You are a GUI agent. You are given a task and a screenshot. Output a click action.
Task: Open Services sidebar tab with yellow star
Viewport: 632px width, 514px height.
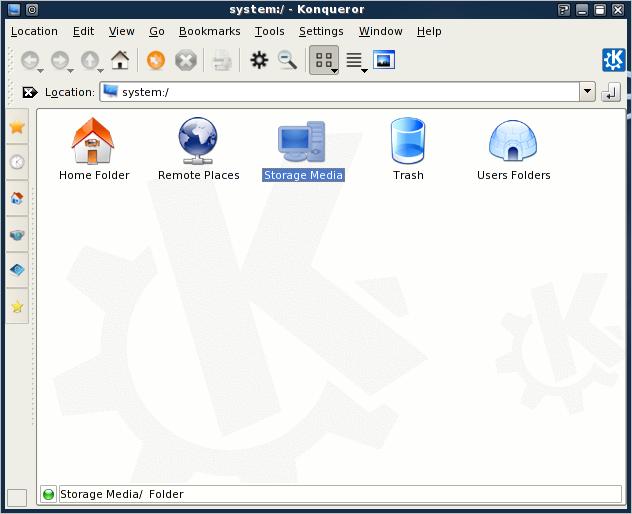pyautogui.click(x=17, y=306)
